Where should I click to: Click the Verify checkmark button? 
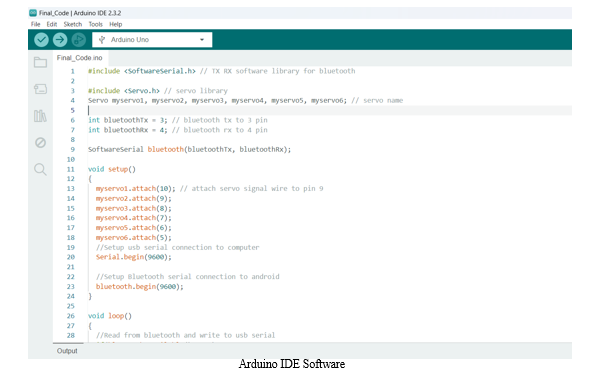[x=41, y=40]
